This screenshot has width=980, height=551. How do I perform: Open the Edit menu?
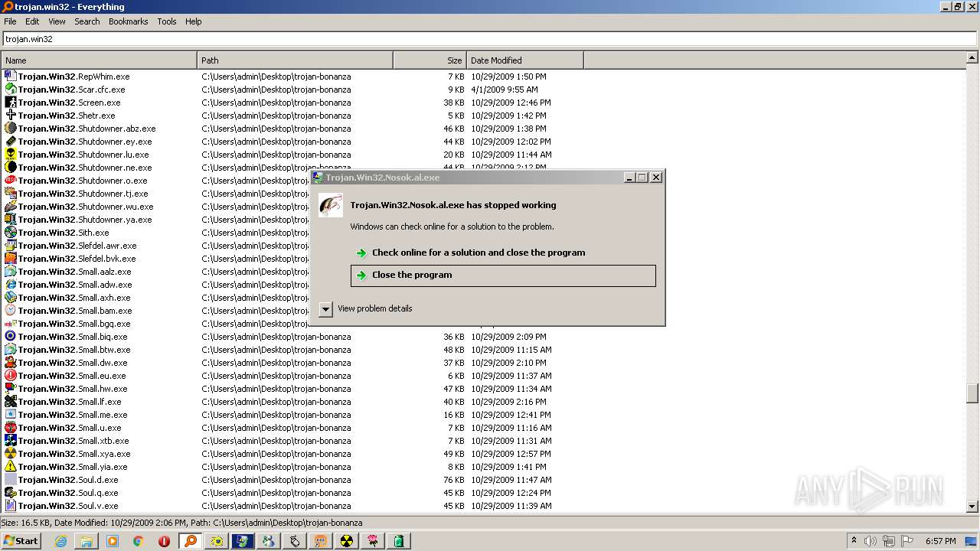tap(32, 21)
